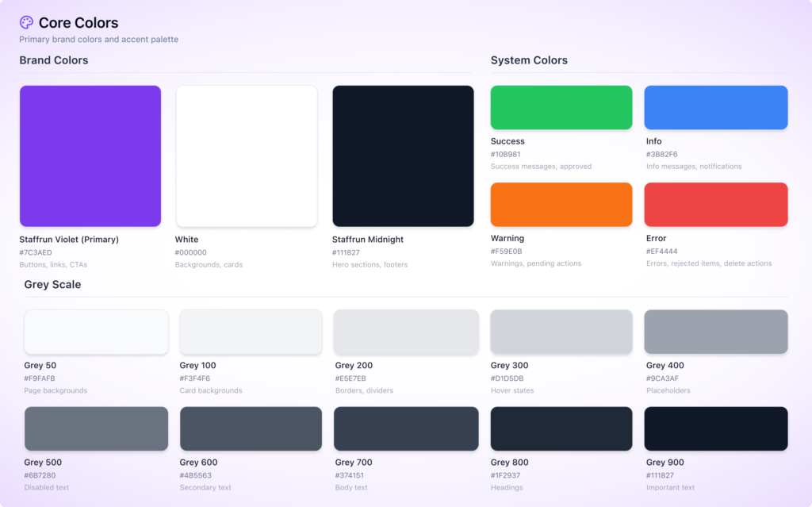This screenshot has width=812, height=507.
Task: Pick the Staffrun Midnight color swatch
Action: point(403,156)
